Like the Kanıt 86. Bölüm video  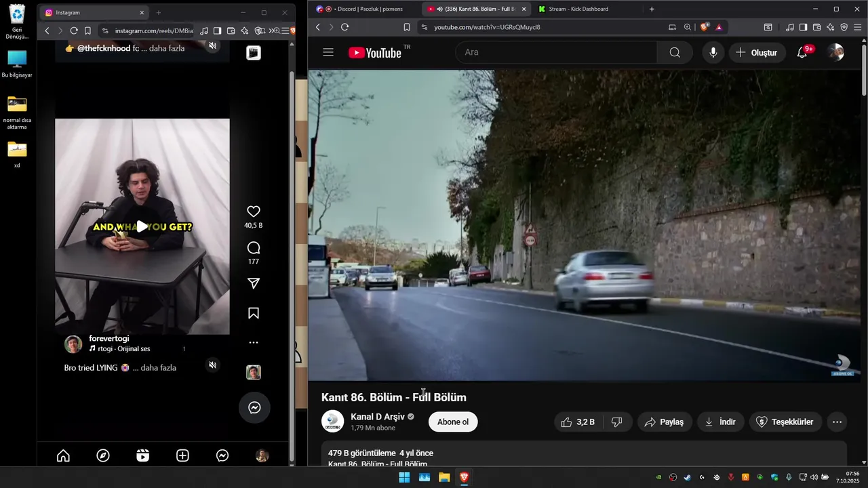point(577,422)
